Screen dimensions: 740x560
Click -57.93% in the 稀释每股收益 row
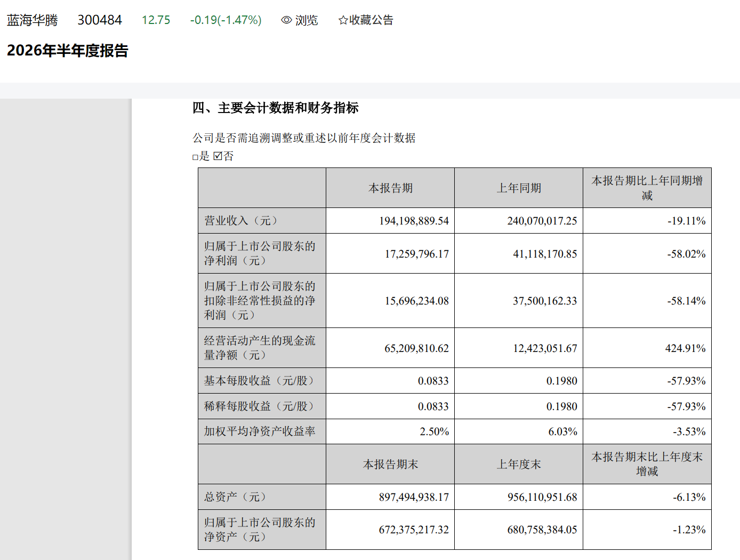pos(687,406)
